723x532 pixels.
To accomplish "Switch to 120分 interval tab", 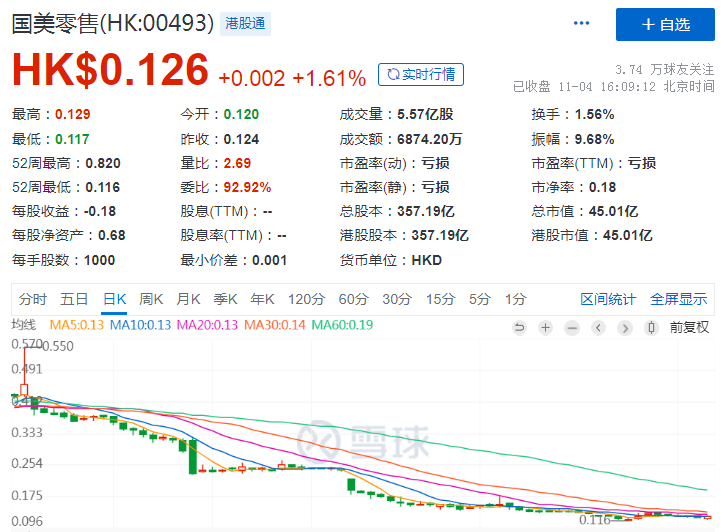I will [307, 299].
